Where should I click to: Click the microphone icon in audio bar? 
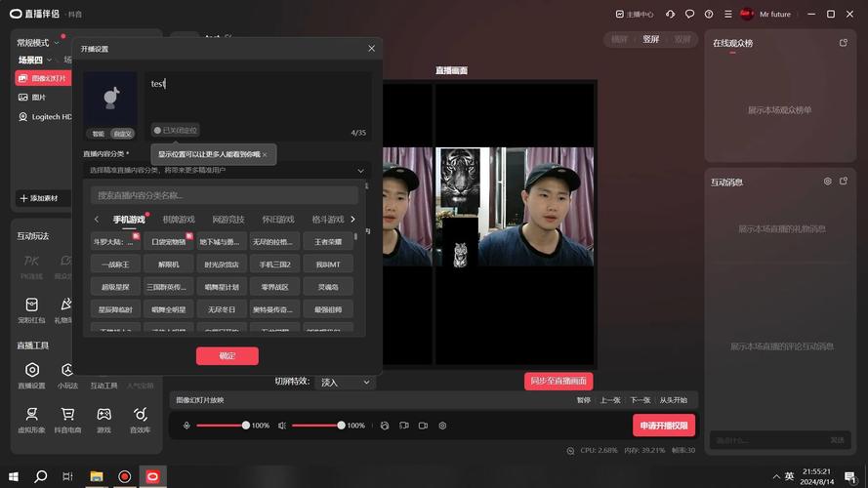coord(186,426)
